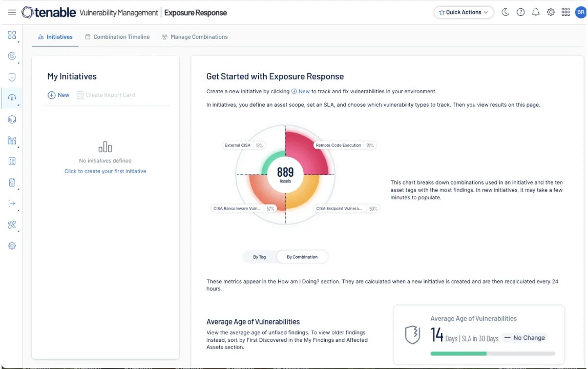Viewport: 588px width, 369px height.
Task: Open the app switcher grid icon
Action: 565,12
